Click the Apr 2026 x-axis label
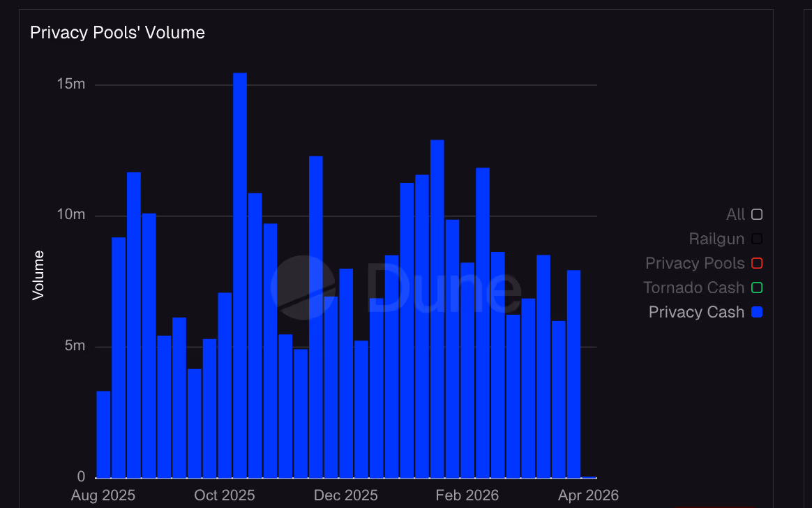 tap(588, 495)
